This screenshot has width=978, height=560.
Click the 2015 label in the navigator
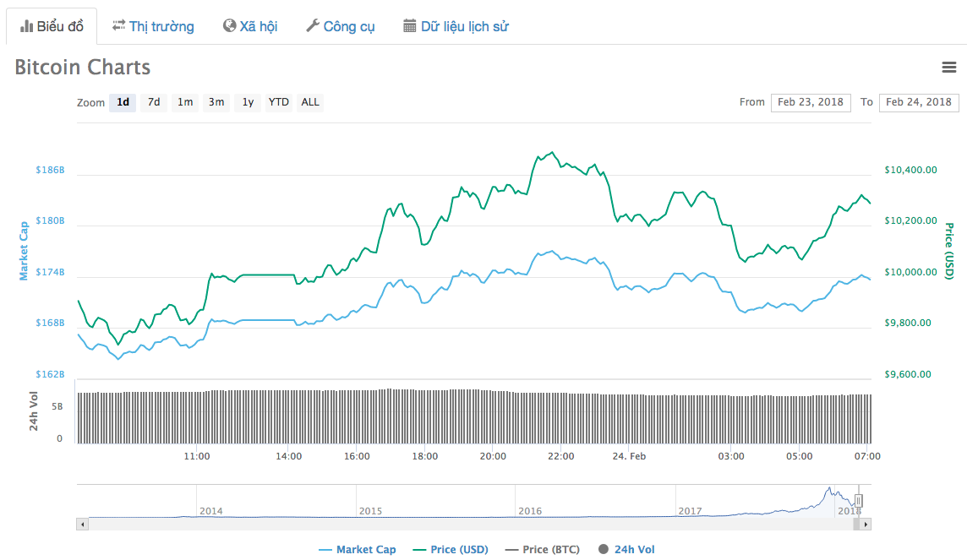(x=370, y=511)
